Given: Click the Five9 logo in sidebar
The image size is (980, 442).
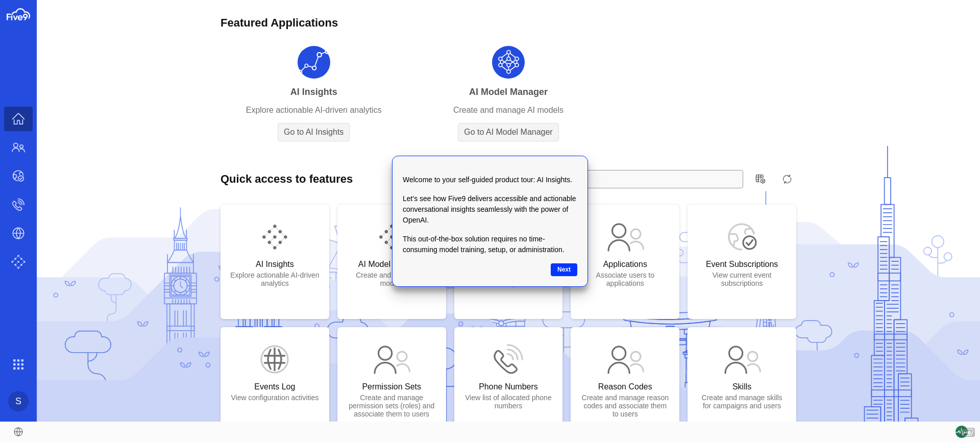Looking at the screenshot, I should coord(18,15).
